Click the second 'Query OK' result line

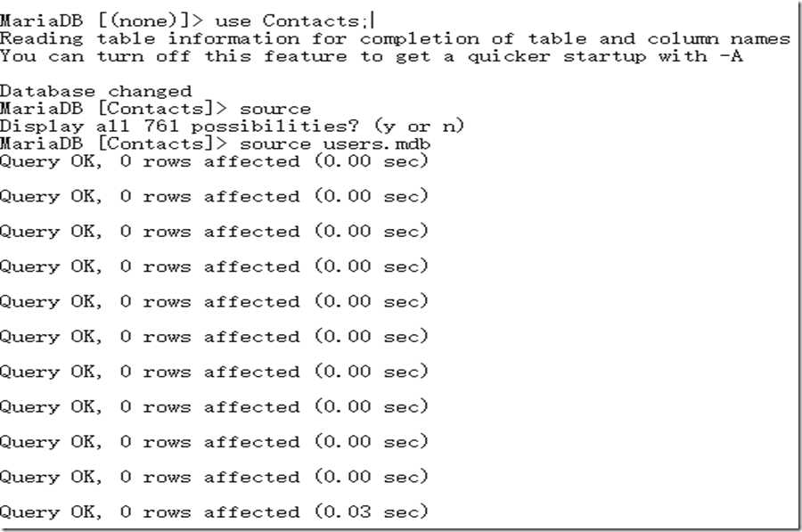(x=214, y=196)
